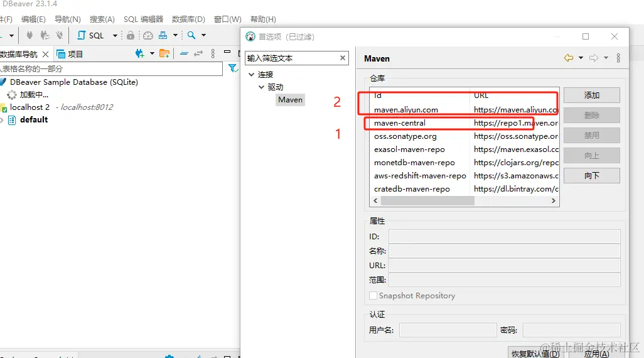This screenshot has width=644, height=358.
Task: Click the collapse all icon in navigator
Action: pos(184,53)
